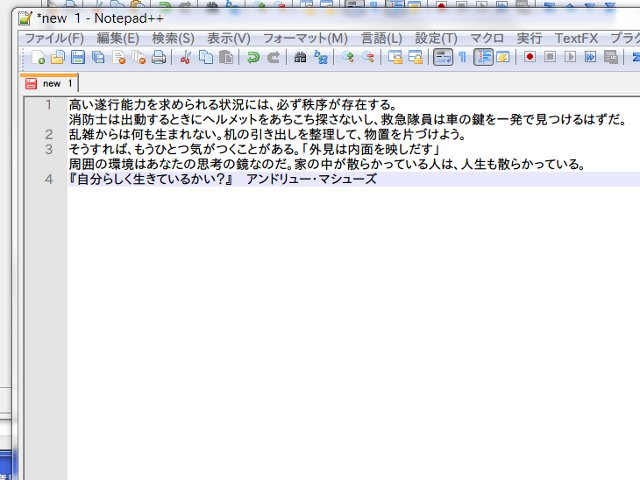Open the 実行 menu
This screenshot has height=480, width=640.
529,38
